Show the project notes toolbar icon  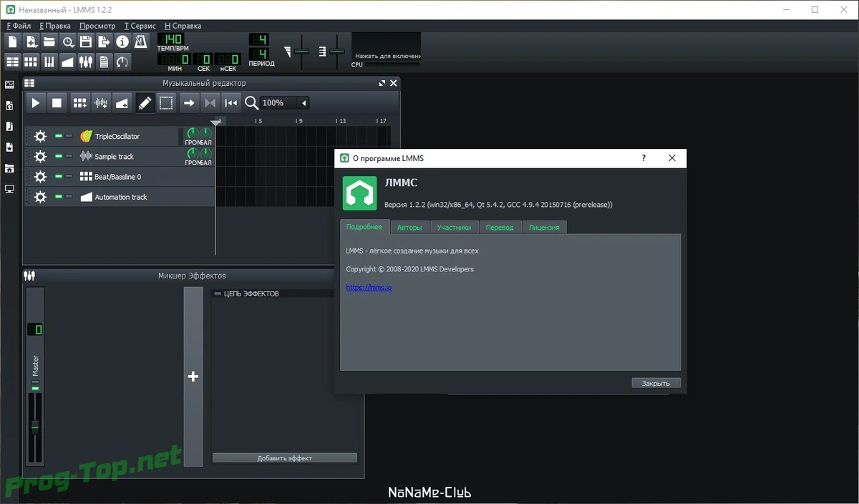pos(105,62)
